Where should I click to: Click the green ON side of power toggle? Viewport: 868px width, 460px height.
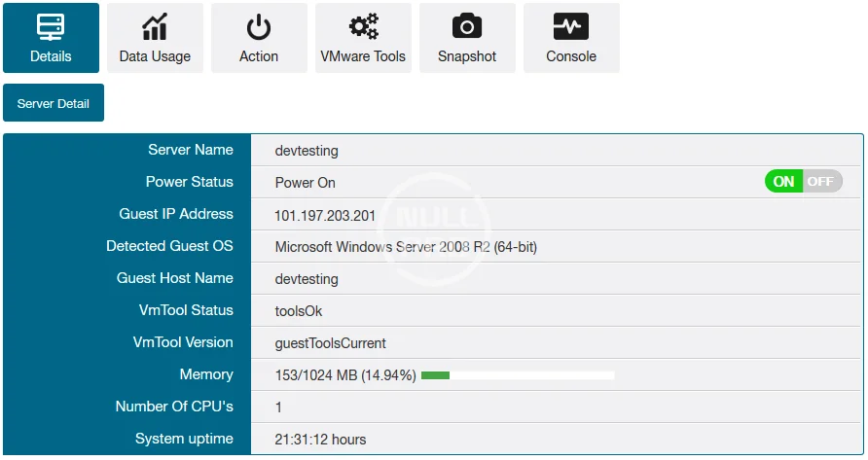tap(783, 181)
